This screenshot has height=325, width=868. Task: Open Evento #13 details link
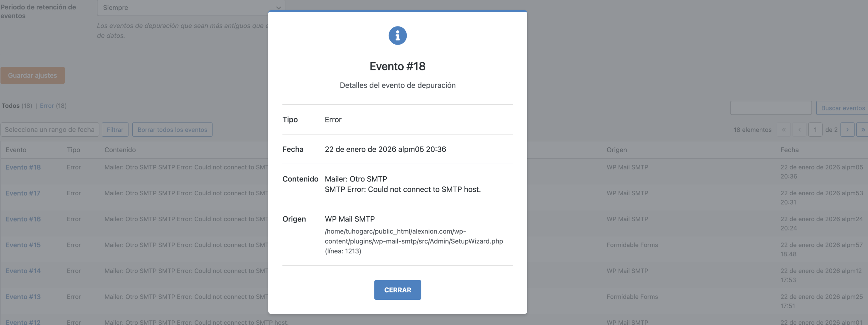[x=23, y=297]
